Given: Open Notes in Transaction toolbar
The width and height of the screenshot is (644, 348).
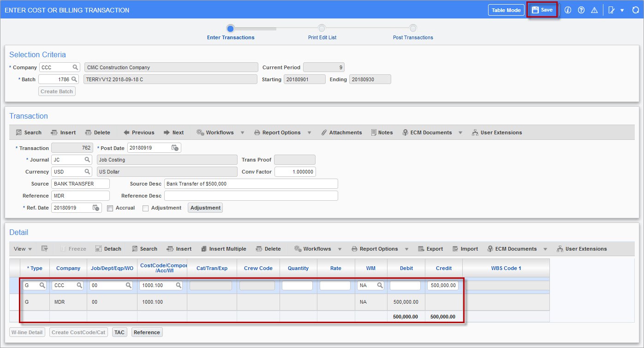Looking at the screenshot, I should [382, 132].
